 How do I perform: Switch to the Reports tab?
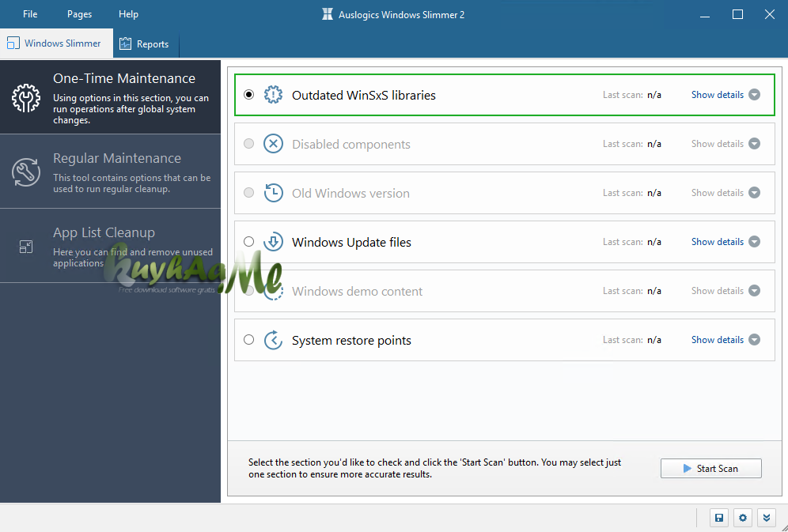pyautogui.click(x=146, y=43)
